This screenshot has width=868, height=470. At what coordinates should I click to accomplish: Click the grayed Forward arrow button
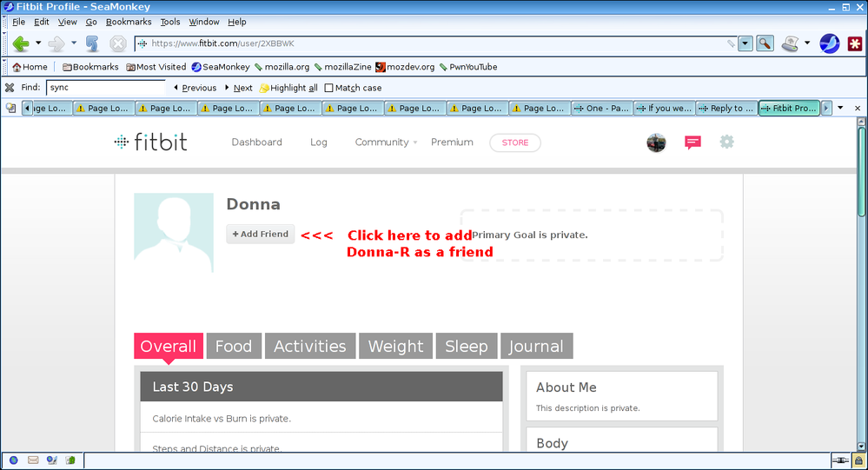pyautogui.click(x=56, y=43)
